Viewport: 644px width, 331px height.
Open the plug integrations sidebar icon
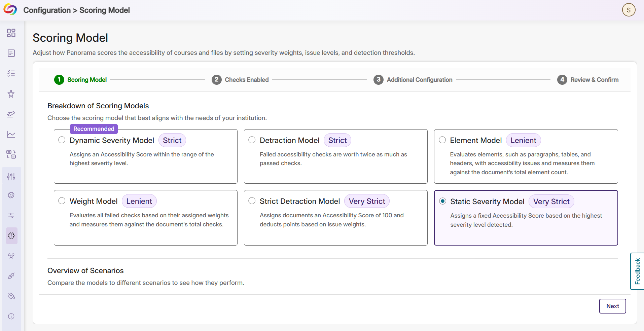[x=11, y=276]
